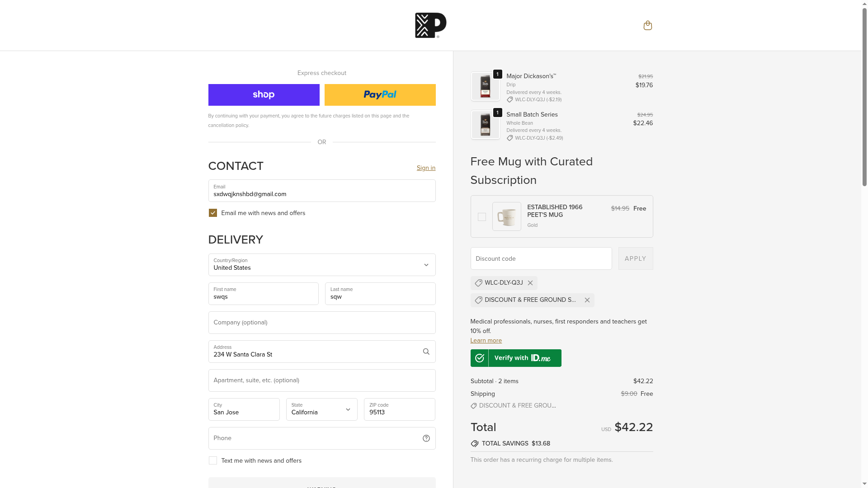Click the Small Batch Series product thumbnail
868x488 pixels.
tap(485, 125)
